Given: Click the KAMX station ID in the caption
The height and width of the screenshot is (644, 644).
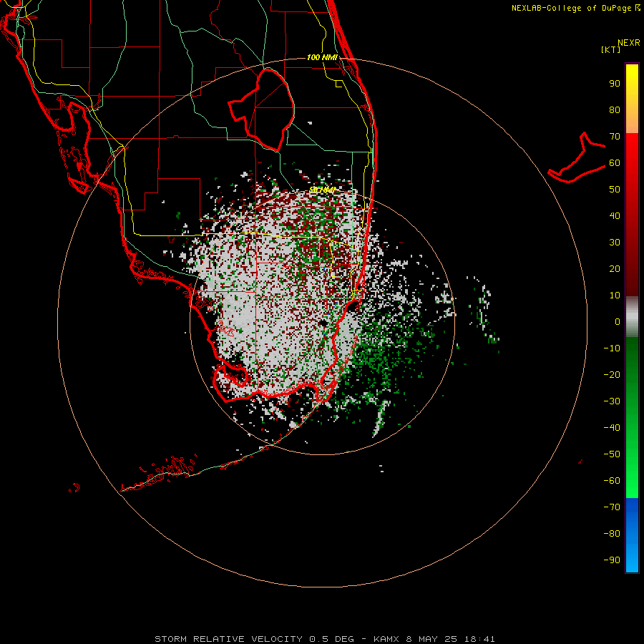Looking at the screenshot, I should pyautogui.click(x=386, y=639).
